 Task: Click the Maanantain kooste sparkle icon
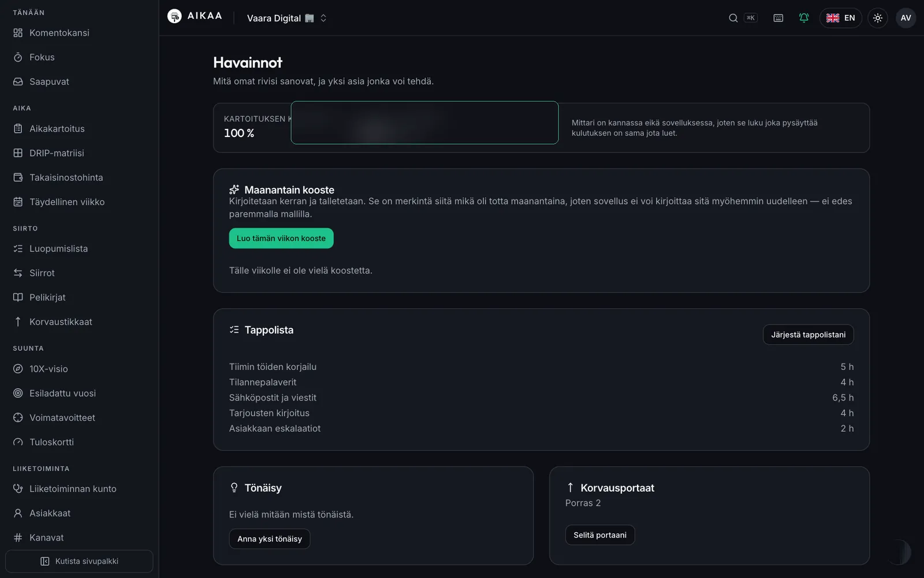[234, 190]
